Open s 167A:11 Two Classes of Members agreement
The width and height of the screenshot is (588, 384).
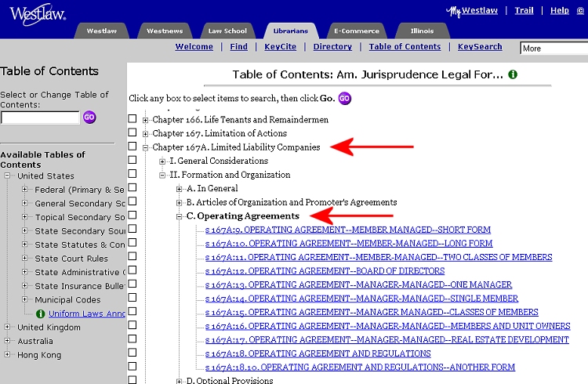(379, 257)
